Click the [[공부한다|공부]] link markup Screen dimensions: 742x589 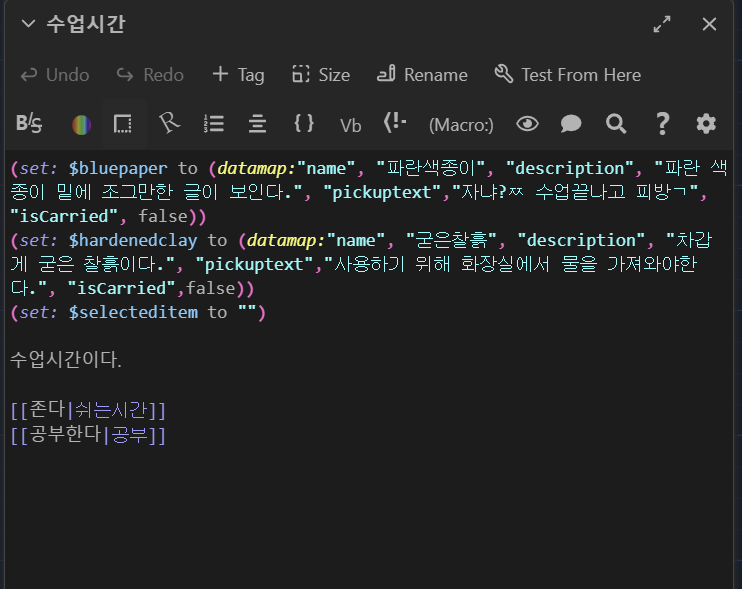pyautogui.click(x=88, y=435)
